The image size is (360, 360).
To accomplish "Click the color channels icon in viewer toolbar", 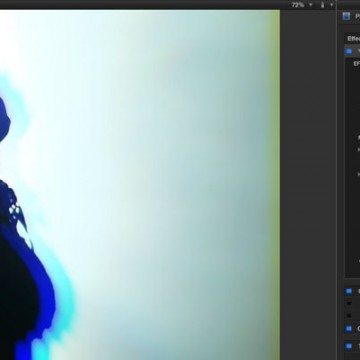I will [322, 5].
